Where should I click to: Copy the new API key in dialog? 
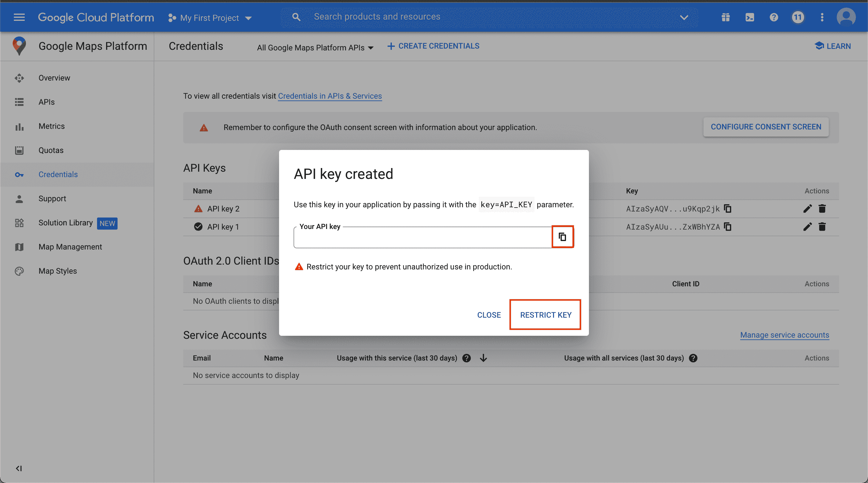pyautogui.click(x=562, y=237)
